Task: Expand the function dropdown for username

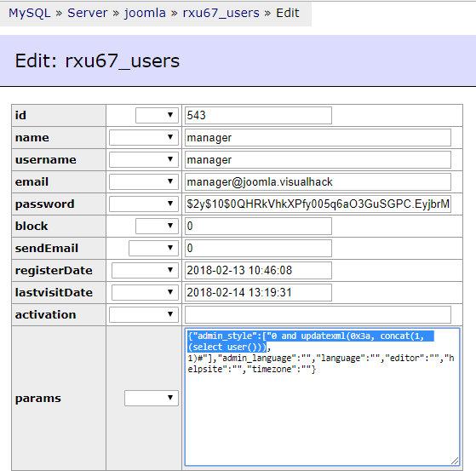Action: (x=144, y=159)
